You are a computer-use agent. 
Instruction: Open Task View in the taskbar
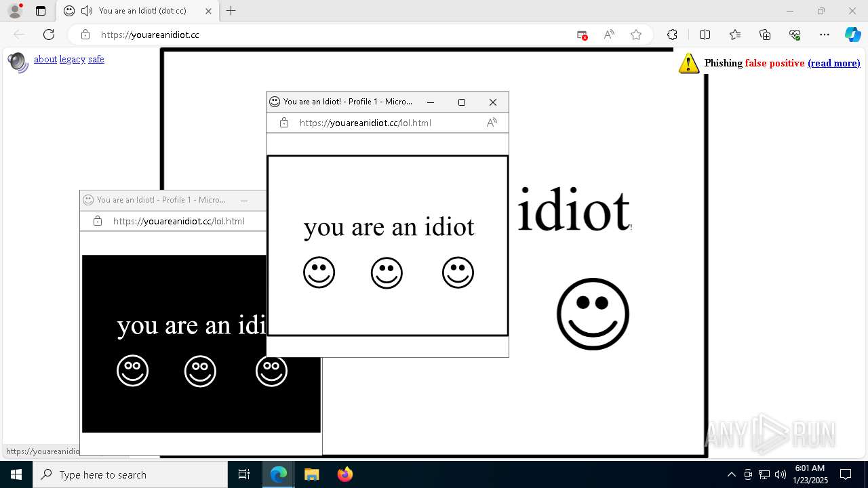pyautogui.click(x=244, y=474)
